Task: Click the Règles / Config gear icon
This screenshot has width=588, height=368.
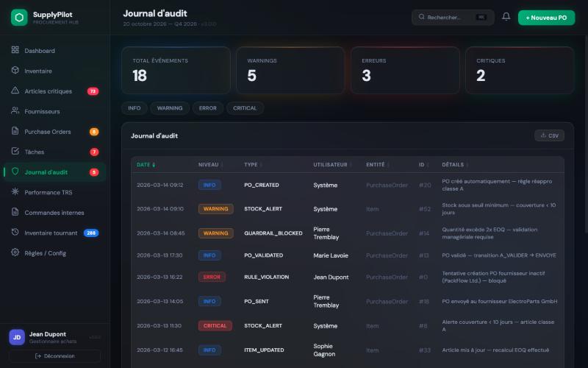Action: coord(15,252)
